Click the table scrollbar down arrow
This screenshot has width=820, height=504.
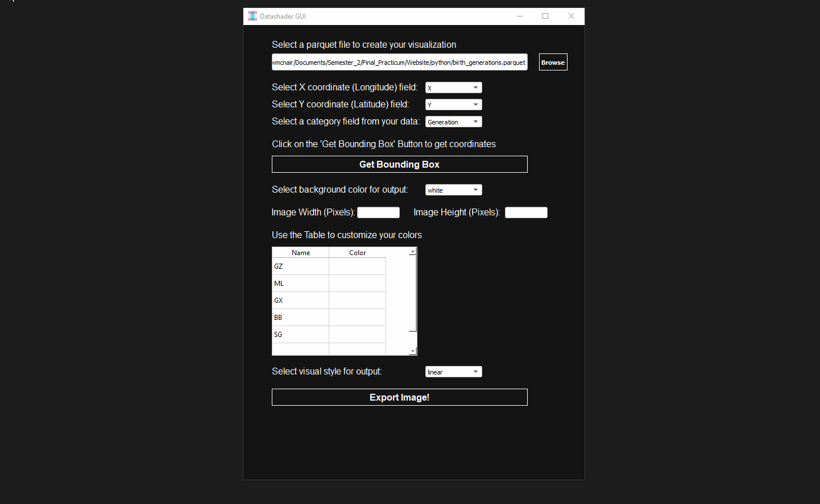click(413, 352)
